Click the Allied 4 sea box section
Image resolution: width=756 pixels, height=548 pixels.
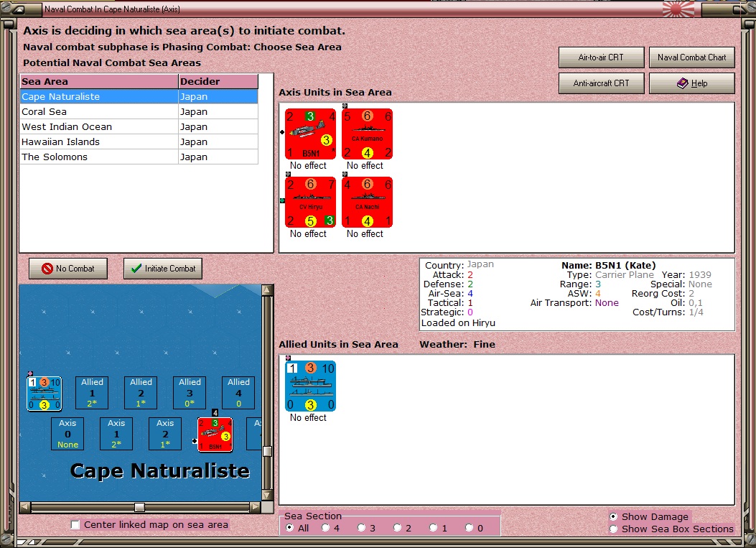pos(238,393)
